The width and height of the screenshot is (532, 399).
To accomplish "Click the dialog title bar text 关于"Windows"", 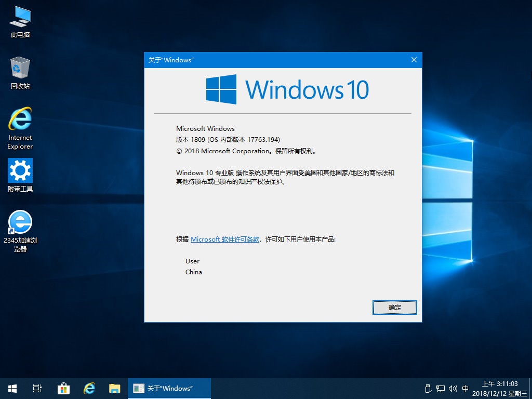I will (x=171, y=60).
